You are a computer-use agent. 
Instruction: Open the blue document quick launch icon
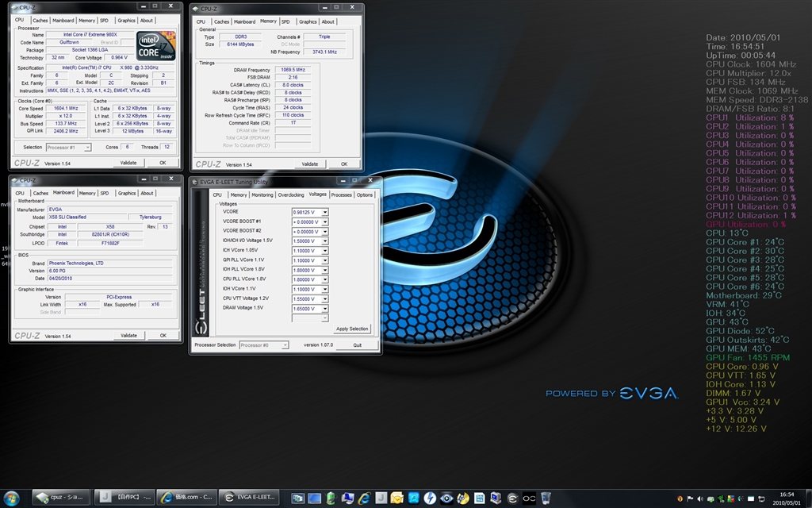[x=480, y=498]
